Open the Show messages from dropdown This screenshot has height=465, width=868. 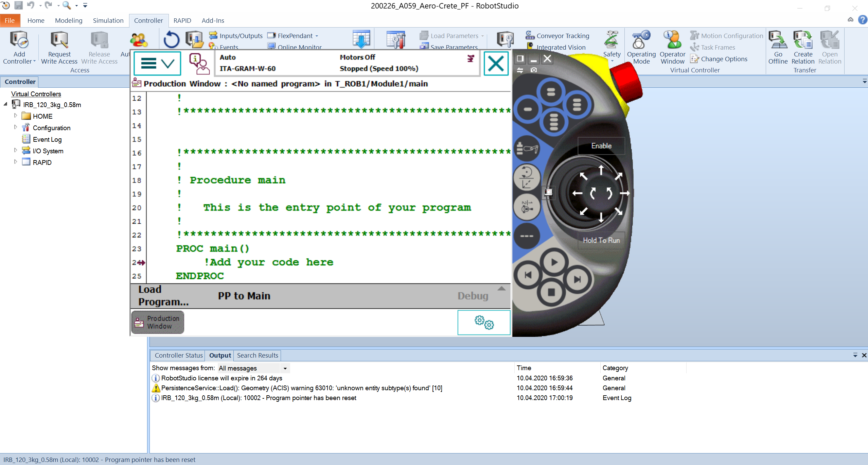point(285,368)
